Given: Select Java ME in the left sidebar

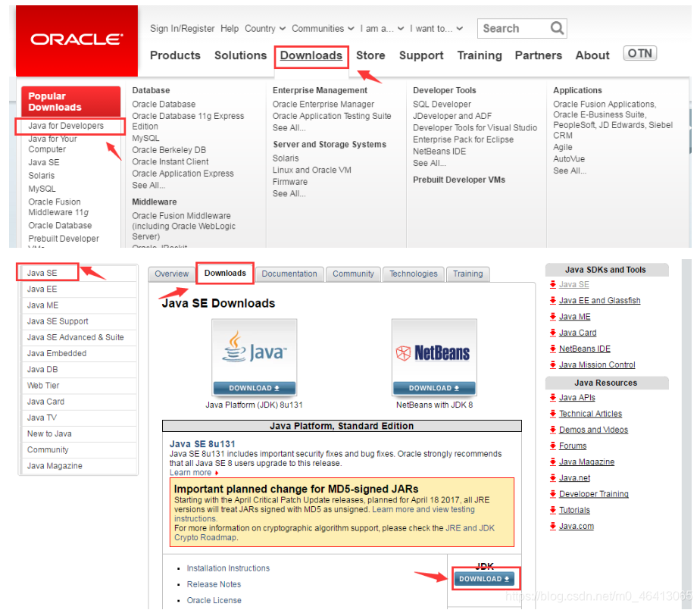Looking at the screenshot, I should pos(42,305).
